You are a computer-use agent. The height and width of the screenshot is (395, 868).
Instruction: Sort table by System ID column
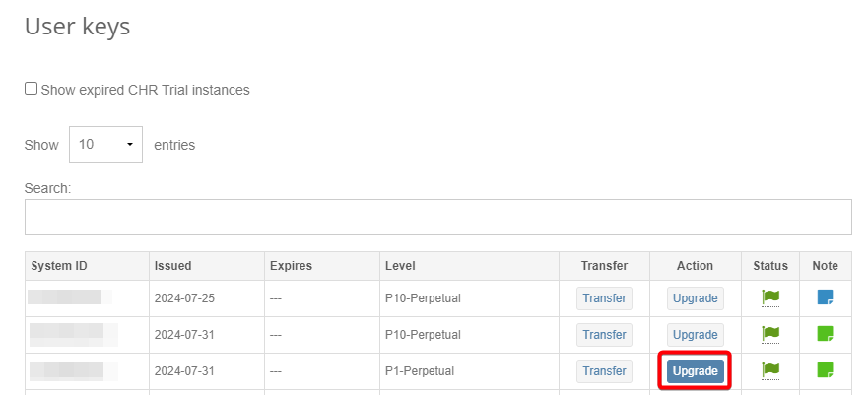pos(59,265)
